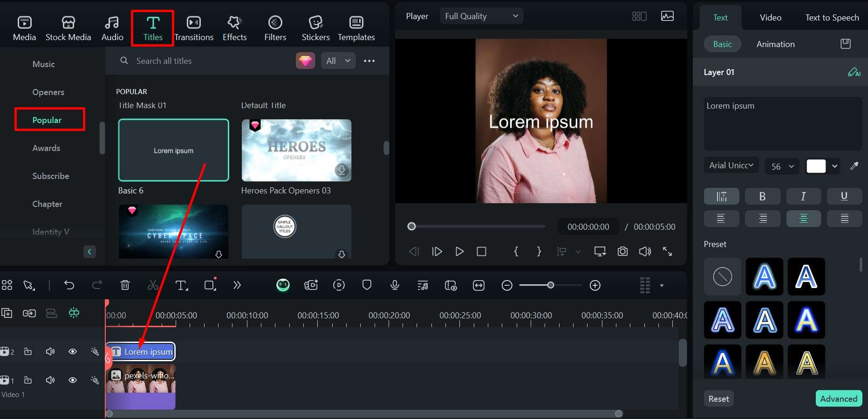This screenshot has height=419, width=868.
Task: Switch to the Text to Speech tab
Action: [832, 18]
